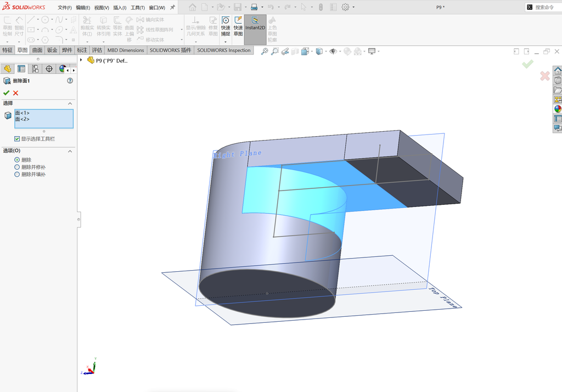Click the Print icon in the top toolbar

click(254, 7)
